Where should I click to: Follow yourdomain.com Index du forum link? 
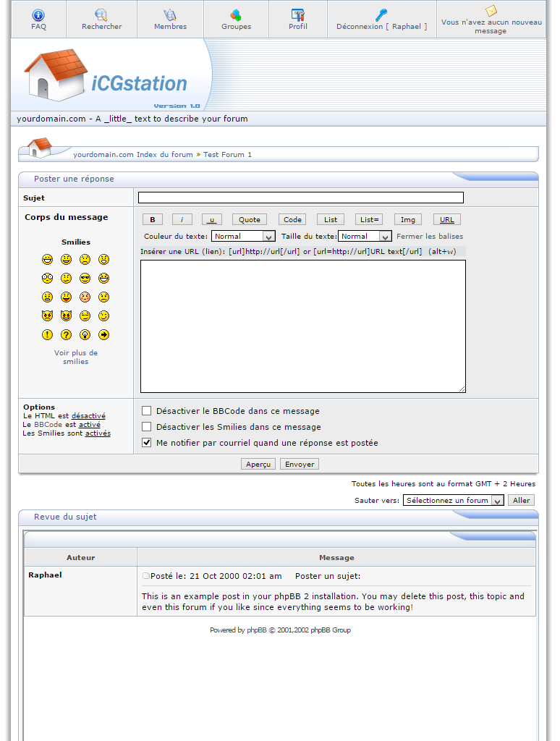tap(133, 155)
